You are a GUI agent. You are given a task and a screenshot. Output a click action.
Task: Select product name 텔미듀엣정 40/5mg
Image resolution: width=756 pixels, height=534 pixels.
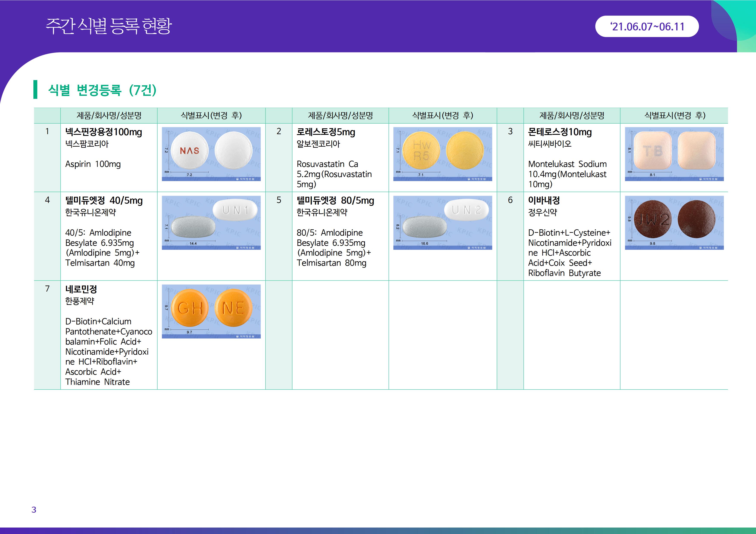click(x=104, y=201)
